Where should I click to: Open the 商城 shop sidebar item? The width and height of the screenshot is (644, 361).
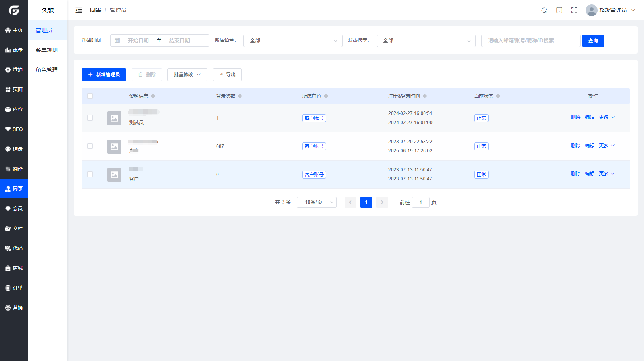pyautogui.click(x=14, y=268)
